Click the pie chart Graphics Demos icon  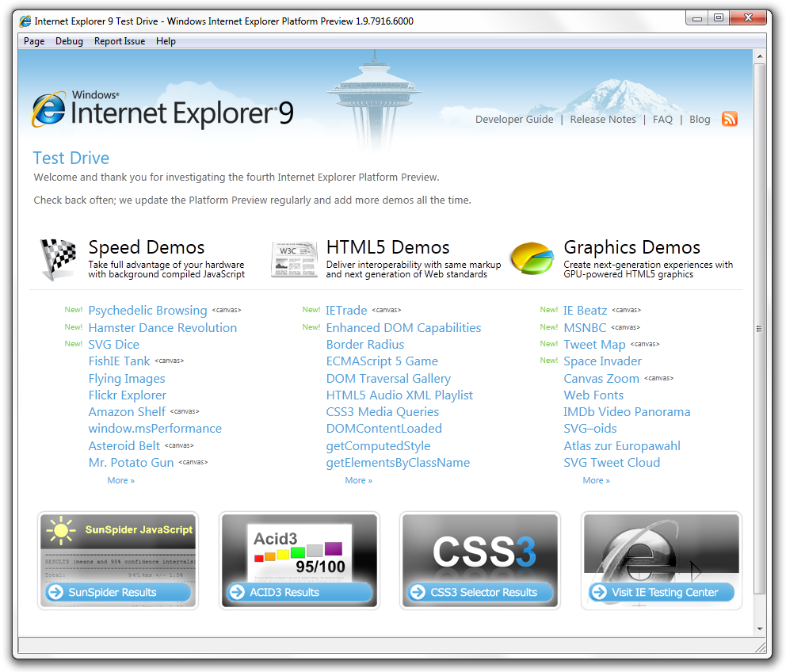click(532, 258)
